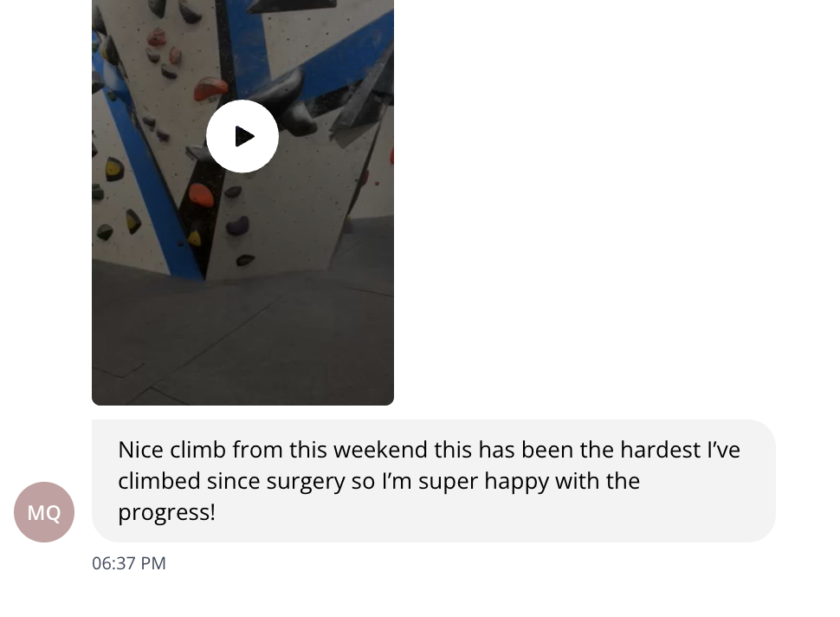
Task: Click the 06:37 PM timestamp
Action: [129, 563]
